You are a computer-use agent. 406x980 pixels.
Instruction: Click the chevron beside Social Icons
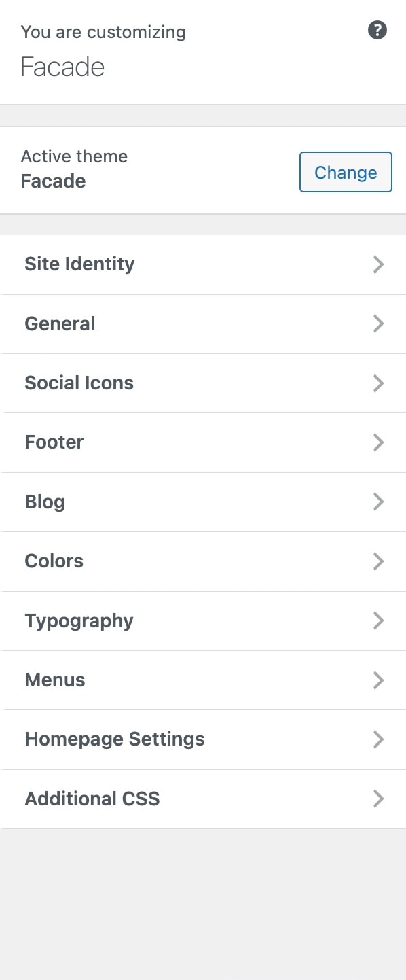click(x=379, y=383)
